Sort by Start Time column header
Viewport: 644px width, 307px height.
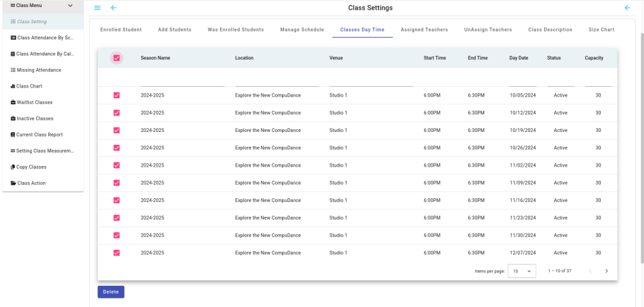pyautogui.click(x=435, y=58)
